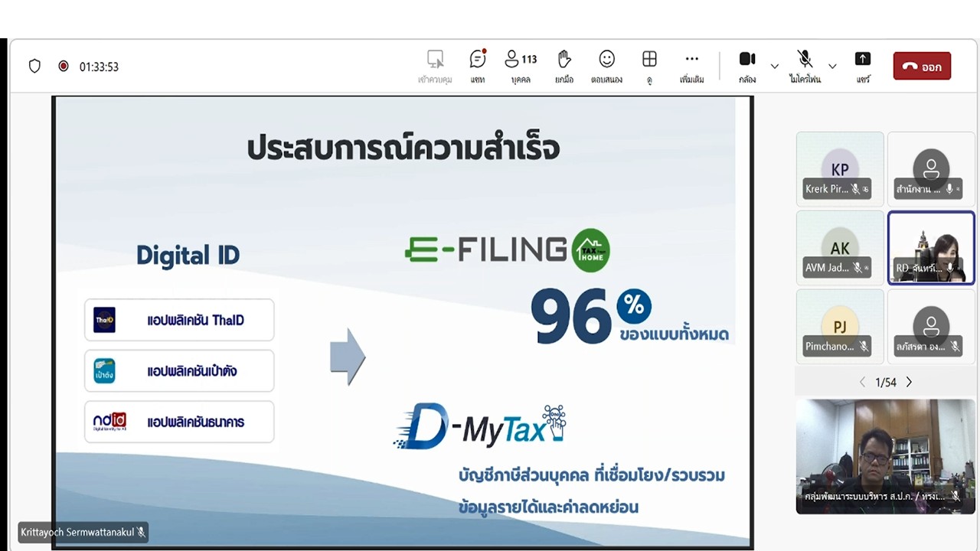Open the camera options dropdown
Screen dimensions: 980x551
click(x=774, y=66)
